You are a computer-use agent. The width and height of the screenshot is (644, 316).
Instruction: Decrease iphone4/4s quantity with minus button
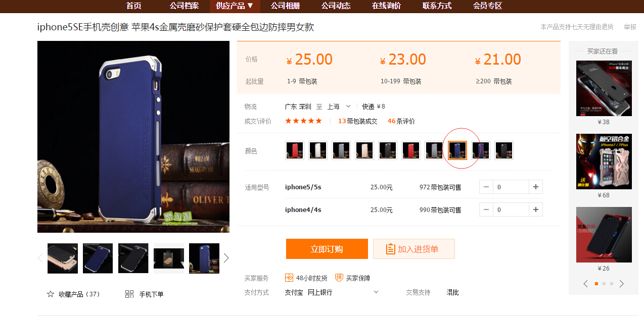point(486,209)
